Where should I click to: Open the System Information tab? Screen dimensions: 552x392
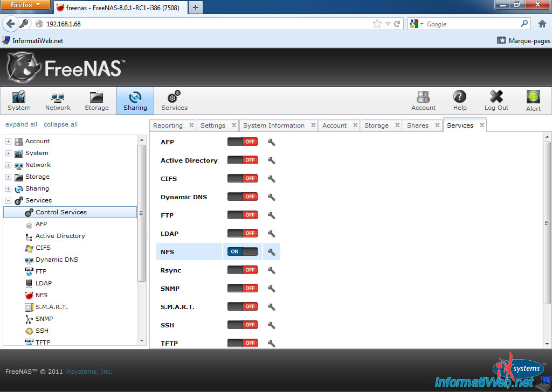click(x=275, y=125)
